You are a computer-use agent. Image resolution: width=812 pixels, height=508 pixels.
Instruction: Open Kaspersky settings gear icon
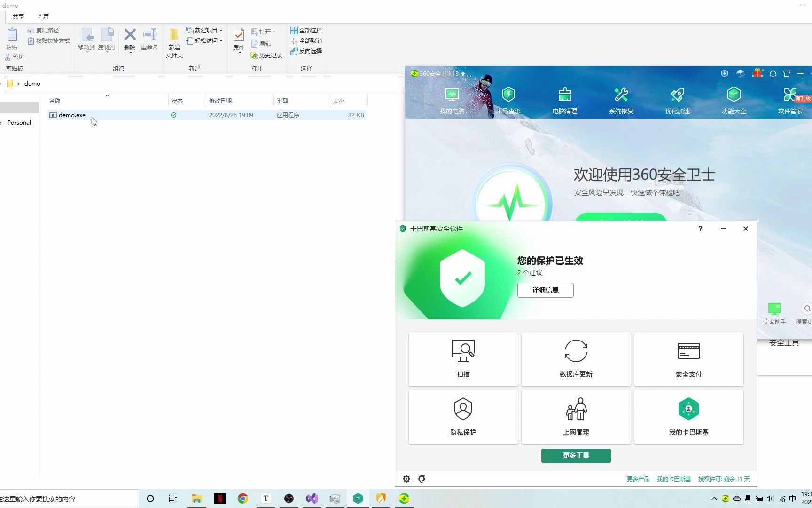(406, 479)
